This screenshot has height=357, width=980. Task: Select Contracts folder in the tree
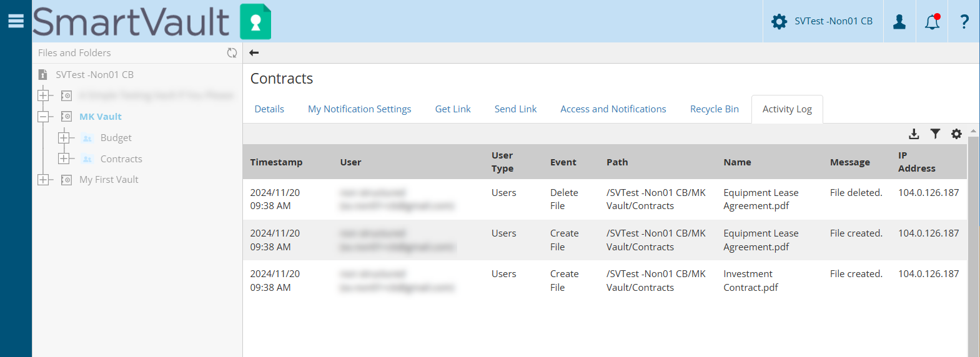(121, 159)
